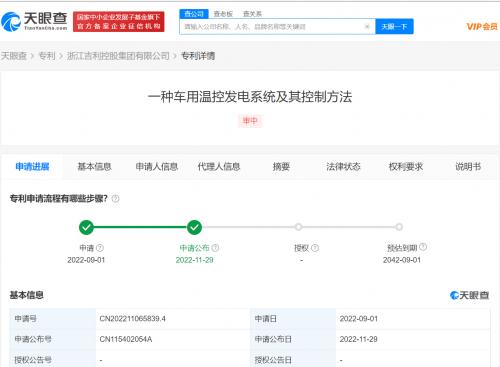Open help icon beside 专利申请流程有哪些步骤
This screenshot has height=367, width=500.
[115, 199]
